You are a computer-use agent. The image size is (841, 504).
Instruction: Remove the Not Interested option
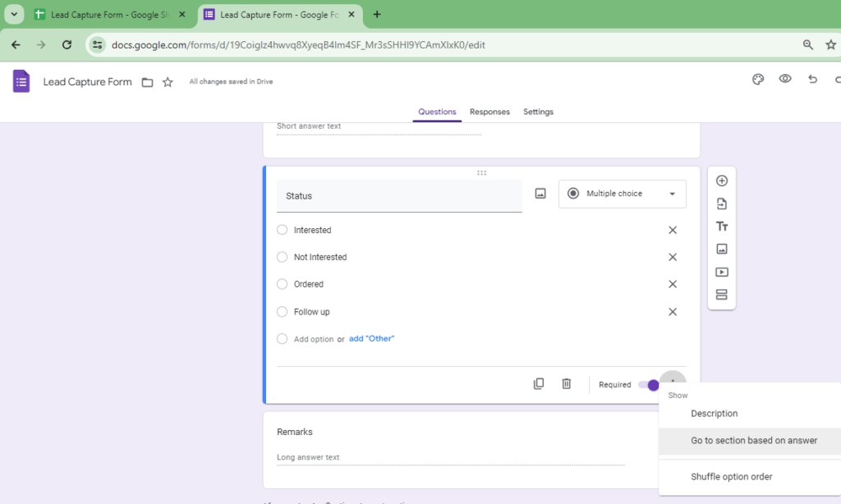(x=673, y=258)
